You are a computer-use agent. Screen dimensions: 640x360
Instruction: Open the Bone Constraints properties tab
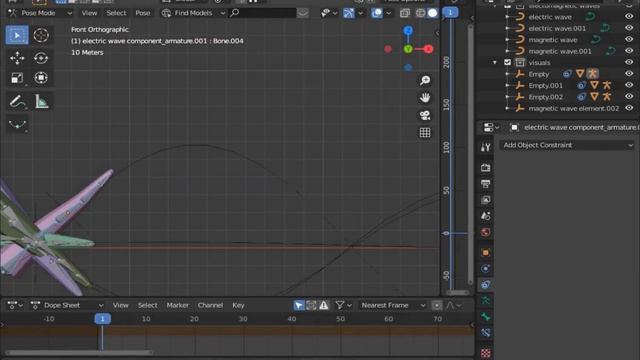[485, 333]
